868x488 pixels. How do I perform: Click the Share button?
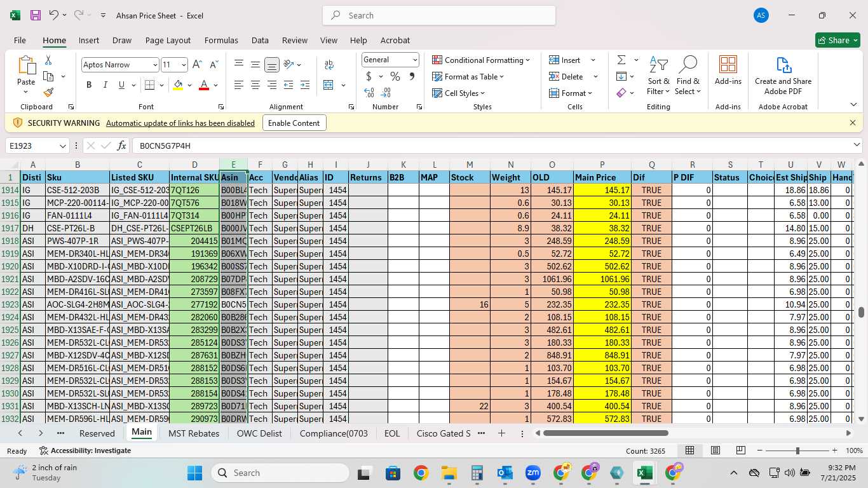837,40
